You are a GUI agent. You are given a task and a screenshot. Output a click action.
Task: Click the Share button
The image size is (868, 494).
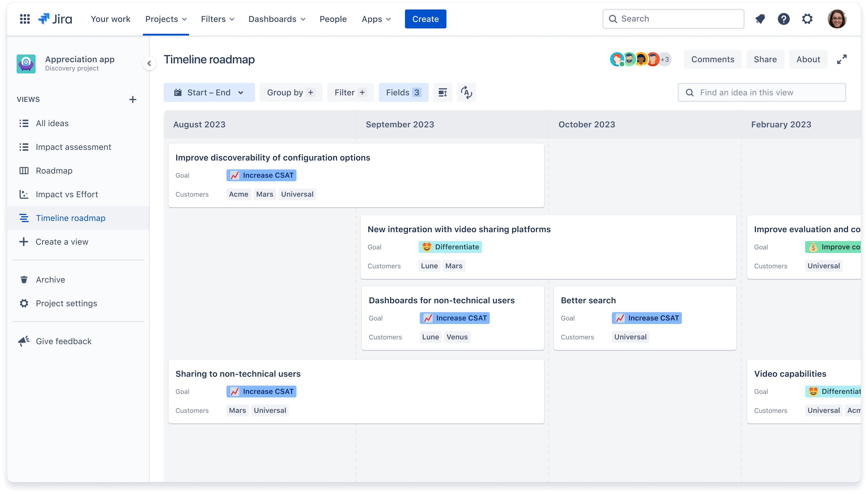click(765, 59)
